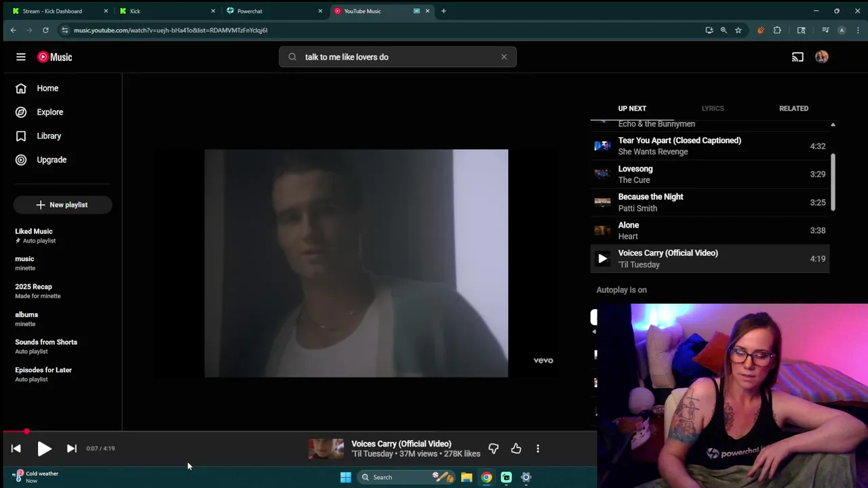
Task: Click Voices Carry album thumbnail in player bar
Action: 326,448
